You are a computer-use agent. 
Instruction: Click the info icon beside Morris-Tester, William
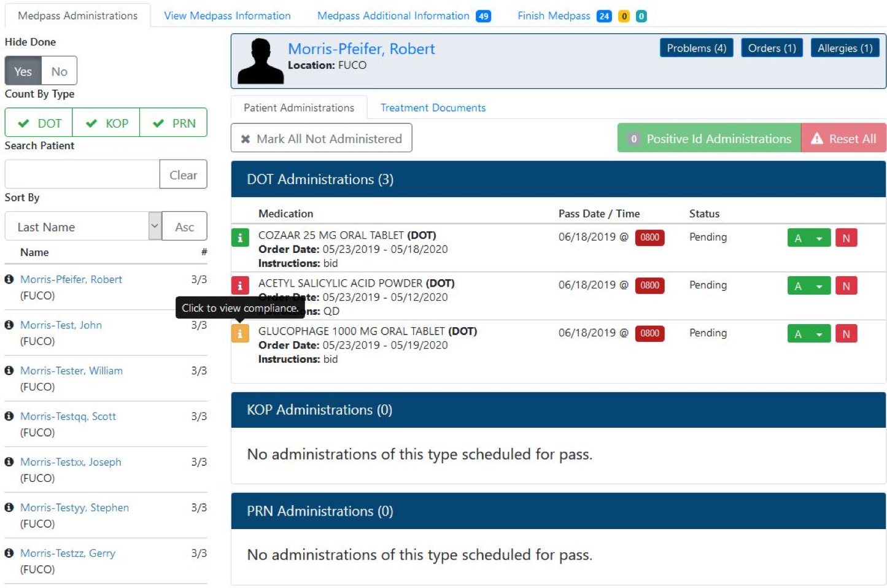(9, 371)
